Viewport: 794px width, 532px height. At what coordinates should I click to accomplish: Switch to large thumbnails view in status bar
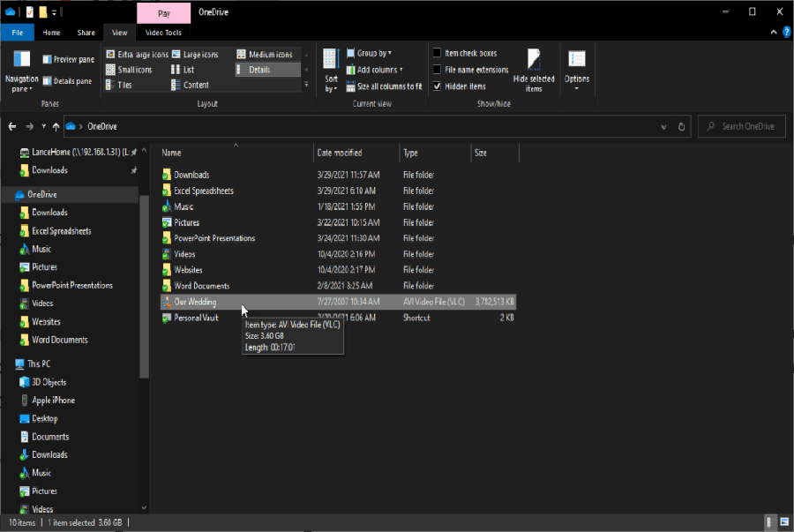coord(784,522)
